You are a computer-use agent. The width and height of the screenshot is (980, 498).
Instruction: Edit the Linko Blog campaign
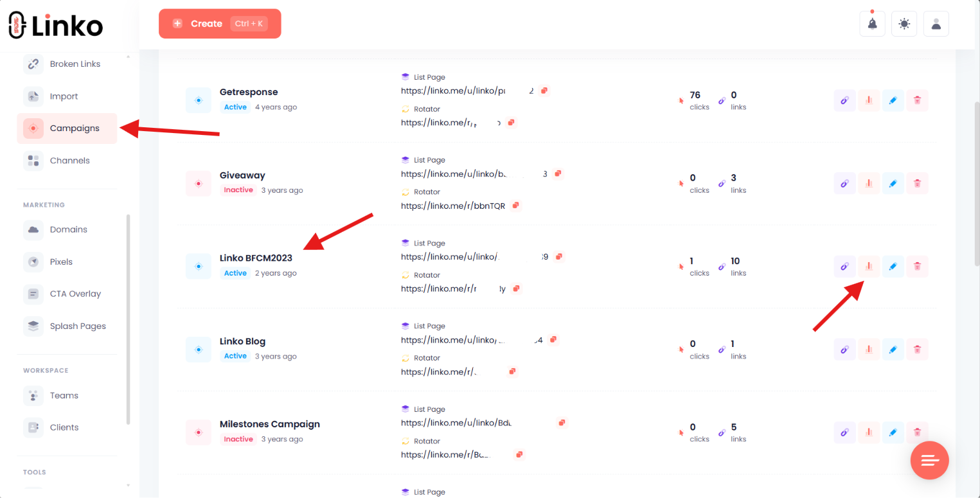click(893, 350)
